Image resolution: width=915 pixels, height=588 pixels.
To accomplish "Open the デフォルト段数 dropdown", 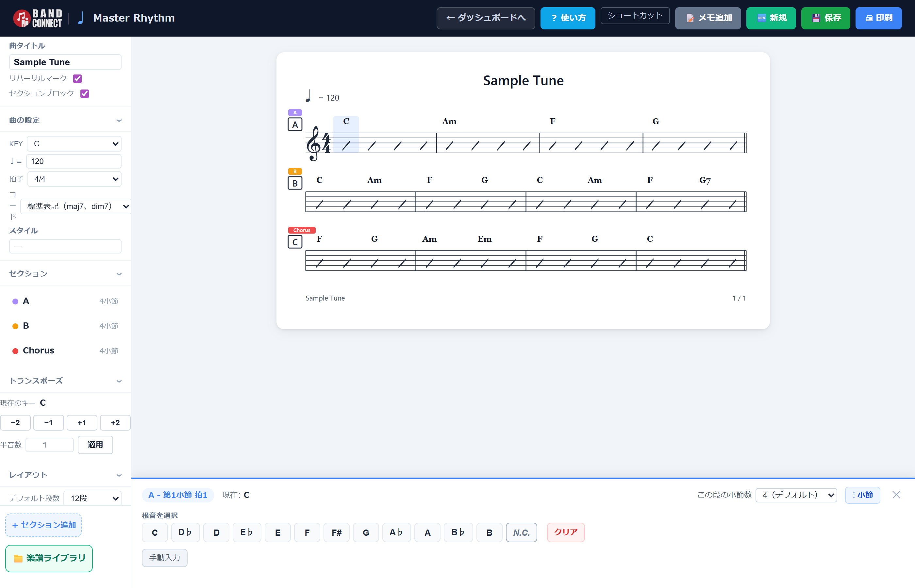I will [92, 498].
